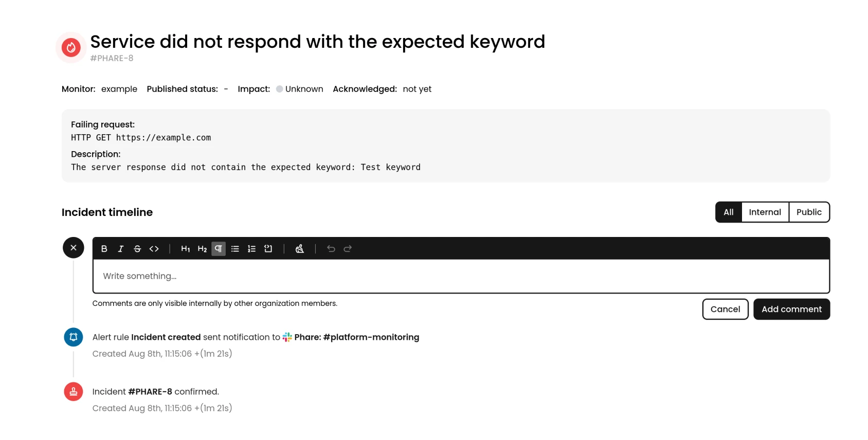Undo the last edit
868x440 pixels.
tap(331, 249)
